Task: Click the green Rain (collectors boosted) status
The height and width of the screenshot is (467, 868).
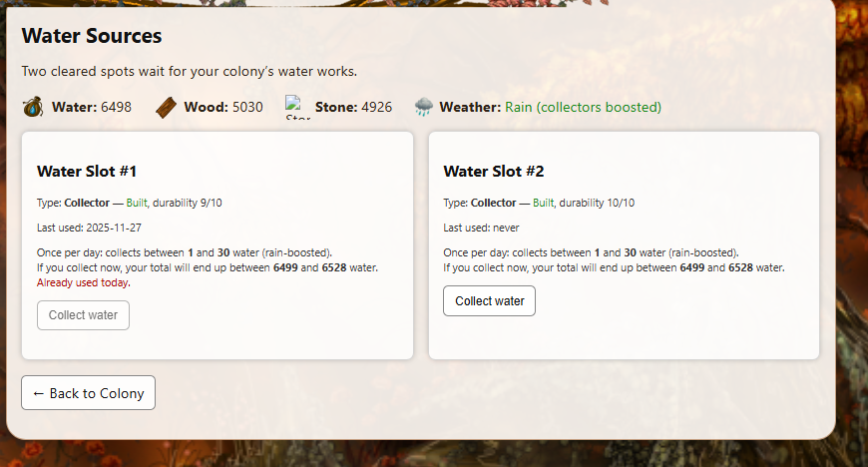Action: click(x=583, y=107)
